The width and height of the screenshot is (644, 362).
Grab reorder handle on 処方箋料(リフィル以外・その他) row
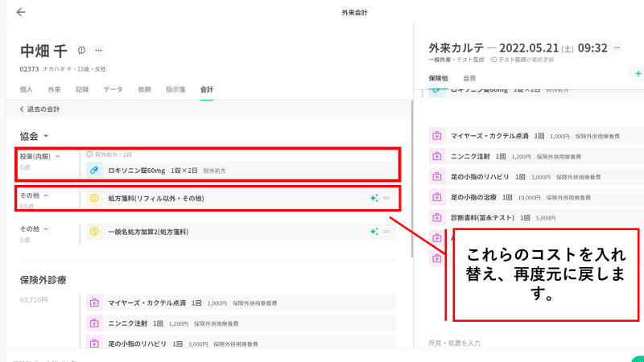[386, 198]
